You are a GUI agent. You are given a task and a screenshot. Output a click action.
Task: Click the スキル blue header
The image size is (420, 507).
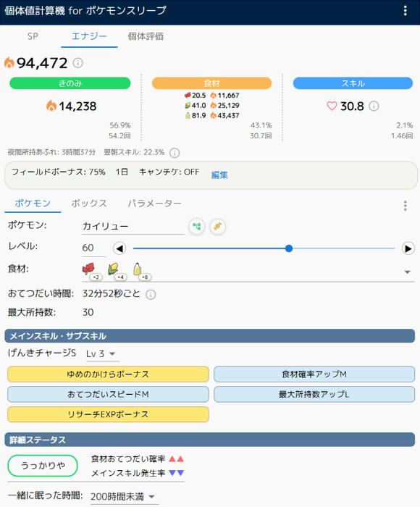(x=353, y=83)
